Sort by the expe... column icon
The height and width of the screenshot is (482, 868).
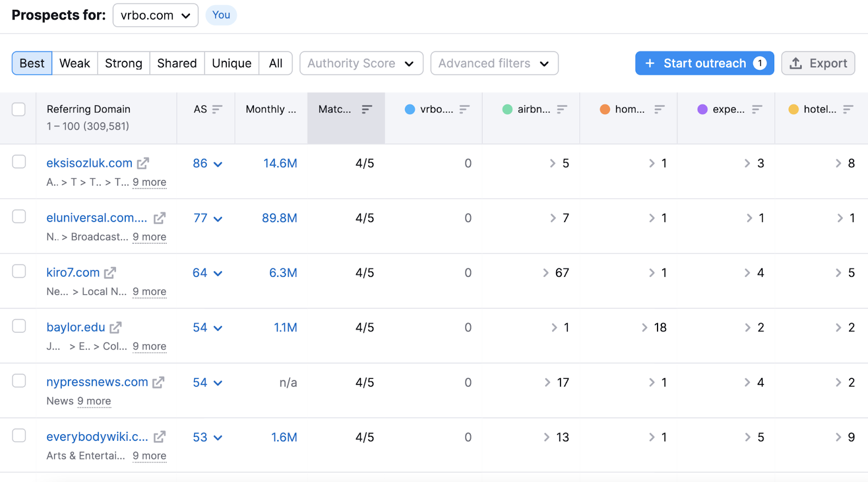point(757,109)
